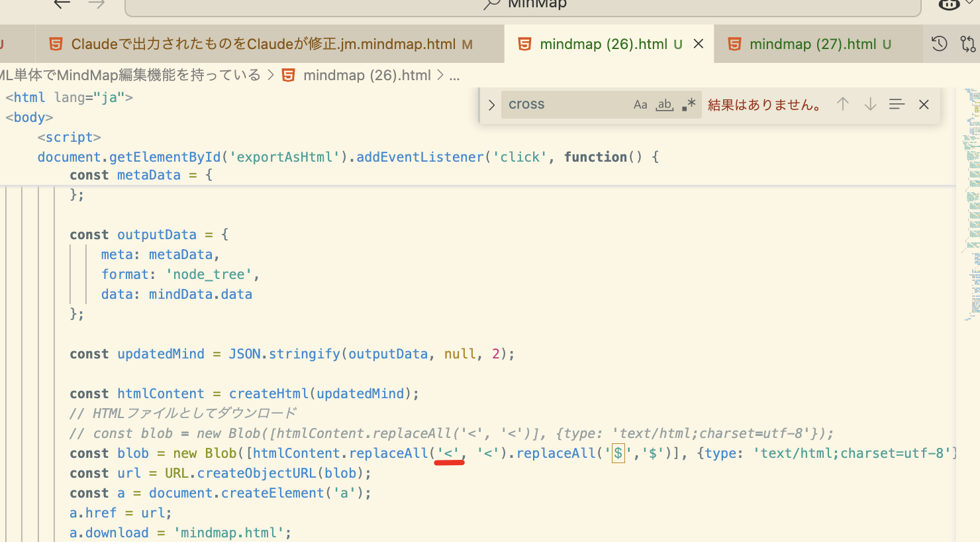
Task: Jump to the previous match arrow
Action: pos(843,104)
